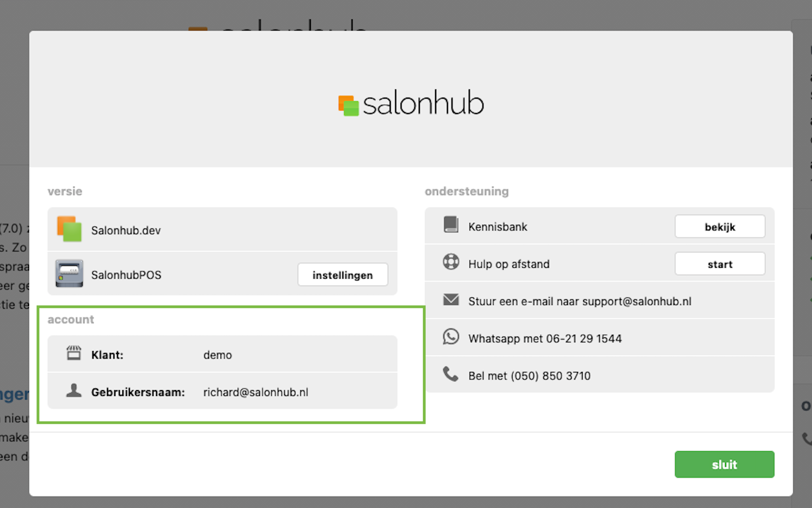Click the versie section heading

pyautogui.click(x=65, y=191)
